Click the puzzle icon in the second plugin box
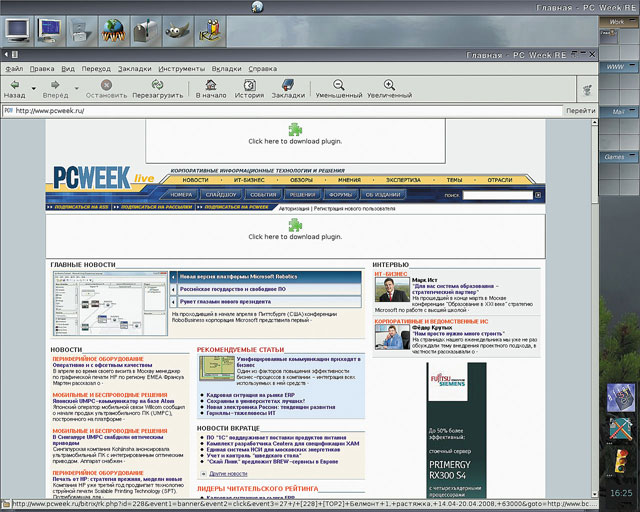Viewport: 640px width, 512px height. click(x=295, y=225)
